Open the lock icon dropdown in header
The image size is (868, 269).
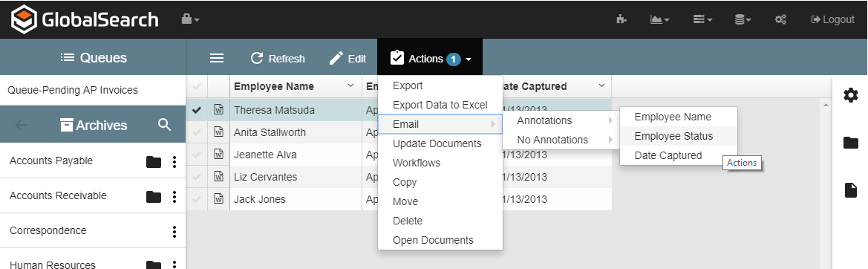190,19
